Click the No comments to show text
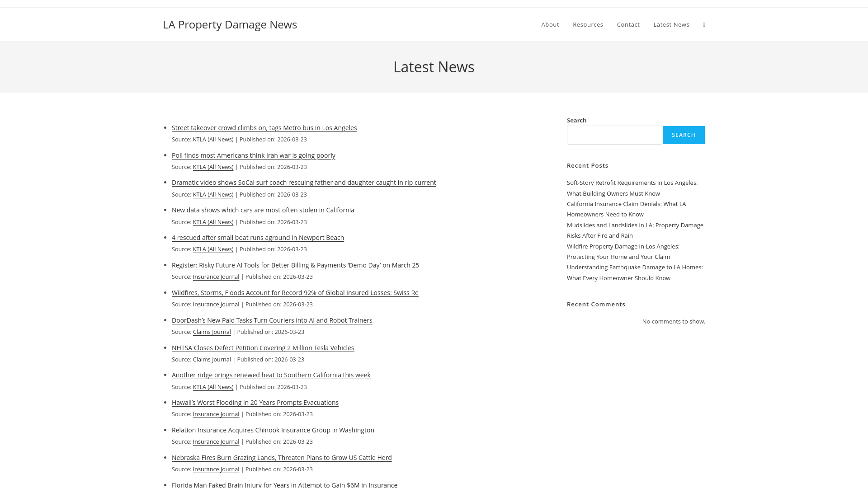This screenshot has width=868, height=488. pyautogui.click(x=673, y=322)
